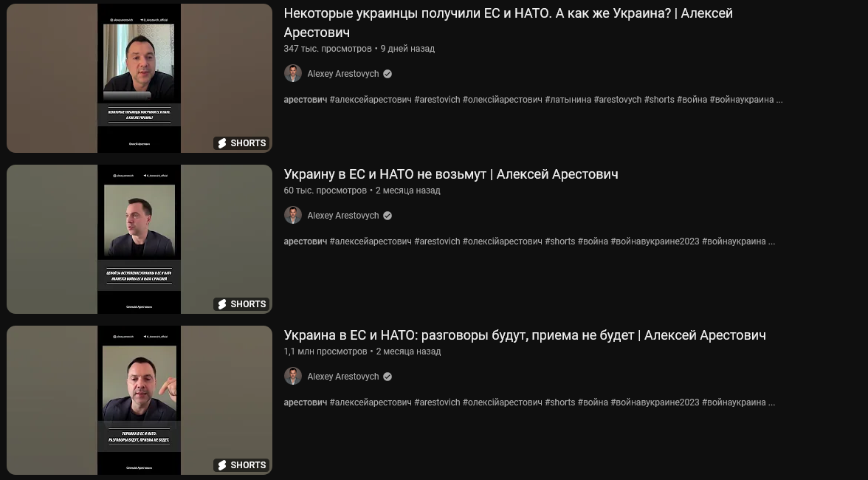The width and height of the screenshot is (868, 480).
Task: Click the hashtag description of the 60 тыс. просмотров video
Action: [x=529, y=241]
